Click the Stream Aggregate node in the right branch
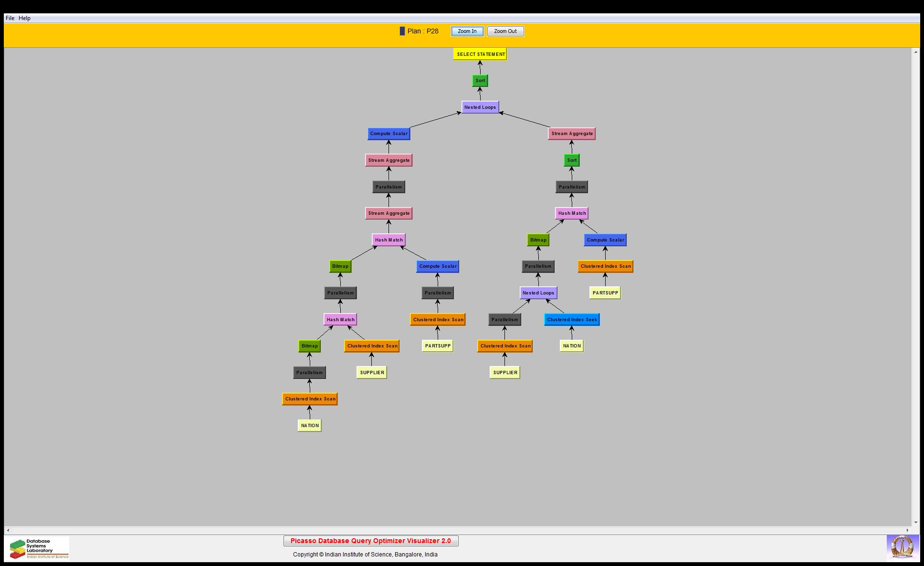924x566 pixels. tap(572, 134)
